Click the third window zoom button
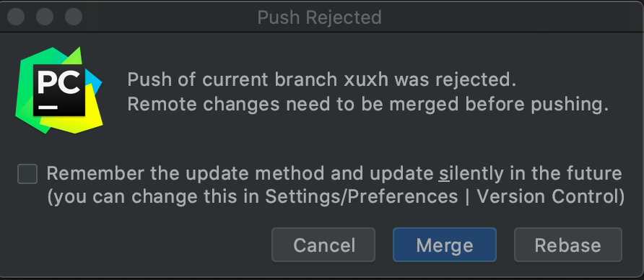 [x=74, y=17]
